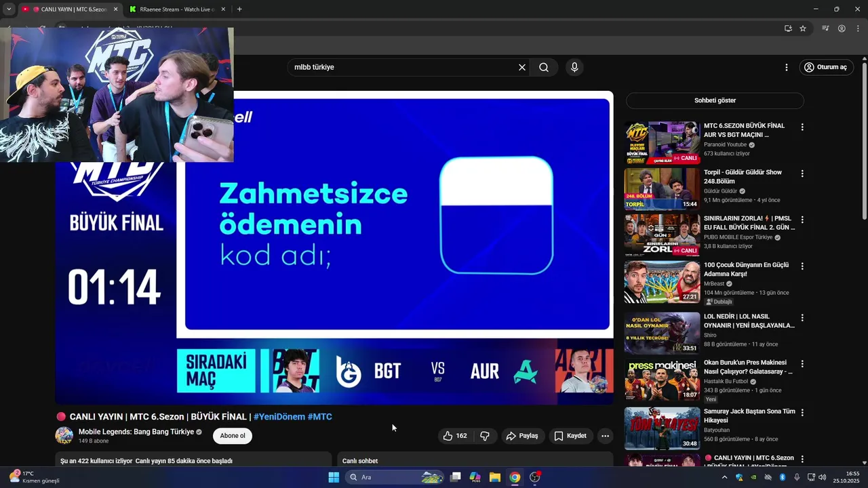Show hidden system tray icons

point(724,477)
